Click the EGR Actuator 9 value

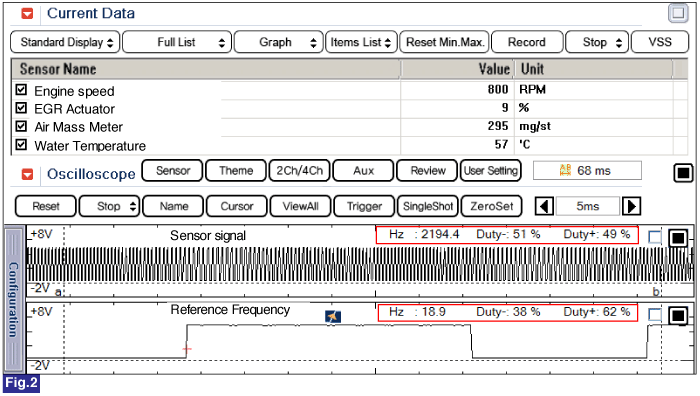pyautogui.click(x=505, y=108)
